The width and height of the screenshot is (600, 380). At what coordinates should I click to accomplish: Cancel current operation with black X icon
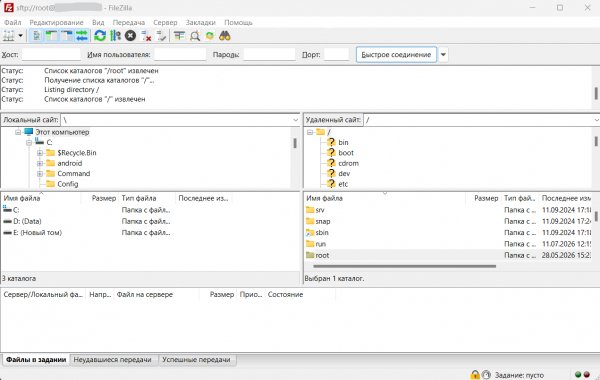click(x=130, y=36)
